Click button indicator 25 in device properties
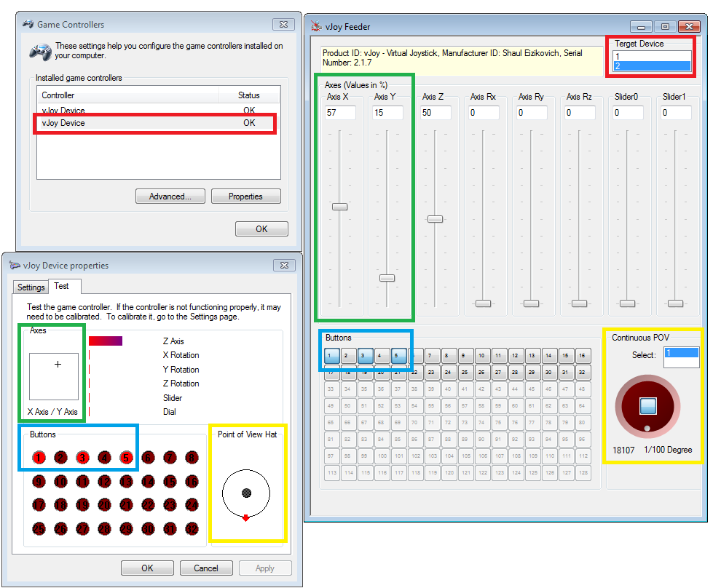721x588 pixels. (x=39, y=529)
